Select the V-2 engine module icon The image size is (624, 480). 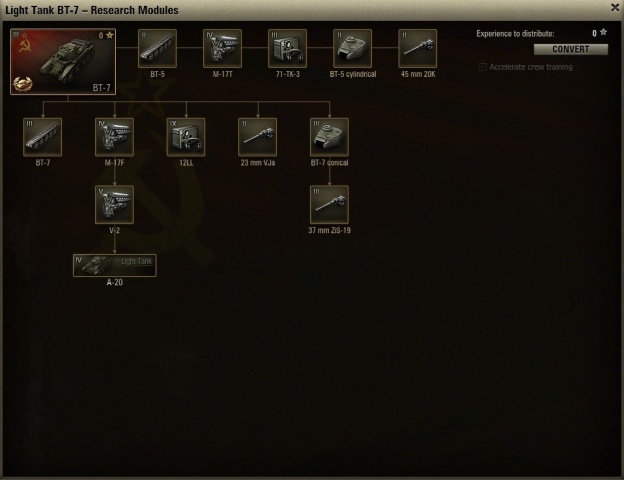[115, 205]
